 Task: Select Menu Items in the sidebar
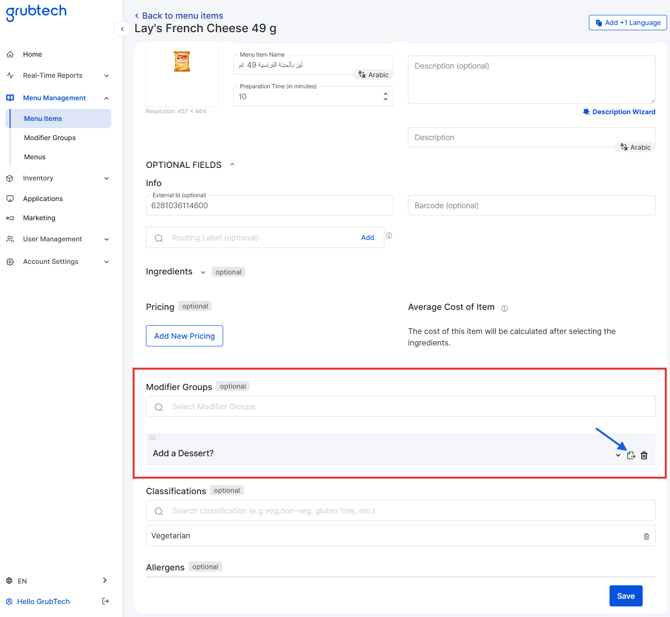(x=60, y=118)
